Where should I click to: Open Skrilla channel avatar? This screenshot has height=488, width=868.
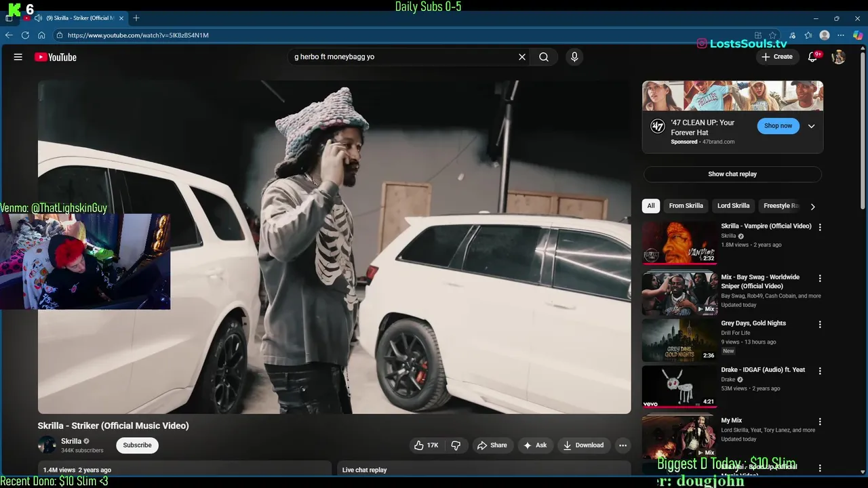[x=47, y=445]
